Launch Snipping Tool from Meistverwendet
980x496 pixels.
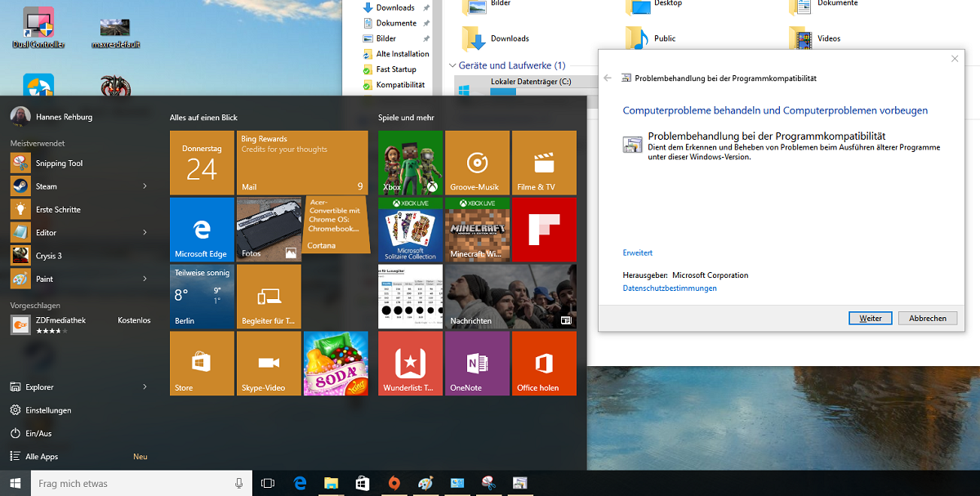[x=80, y=163]
